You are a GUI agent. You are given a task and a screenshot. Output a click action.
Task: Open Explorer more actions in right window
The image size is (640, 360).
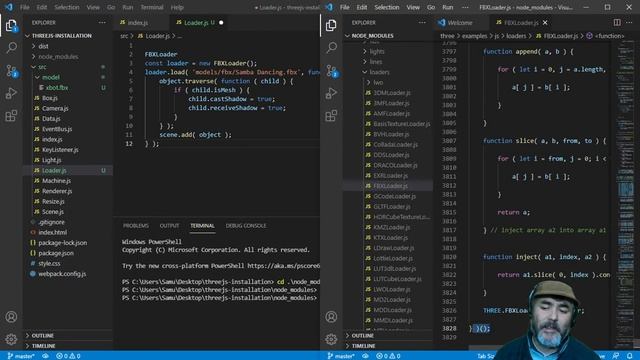pos(422,23)
